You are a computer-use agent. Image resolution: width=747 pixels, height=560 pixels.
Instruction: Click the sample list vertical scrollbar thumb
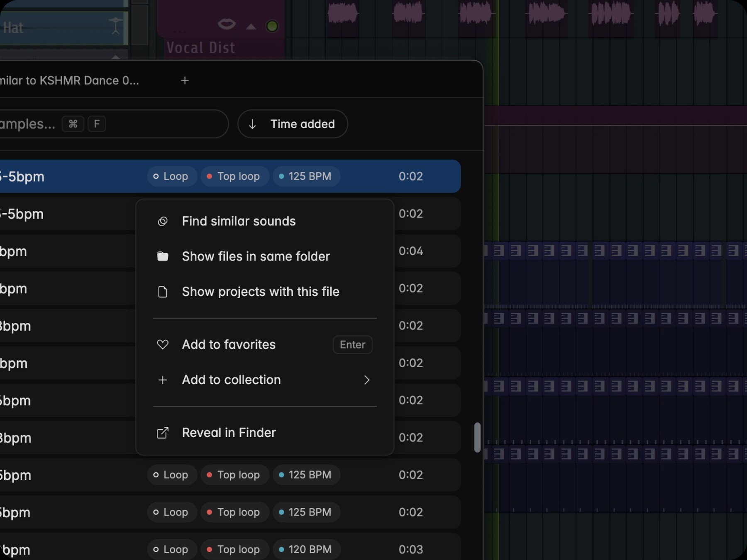[x=477, y=437]
